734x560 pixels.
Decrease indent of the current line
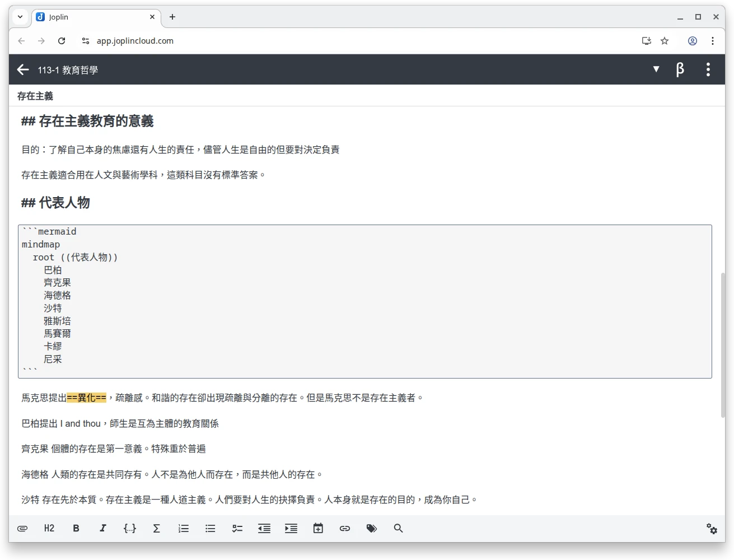264,528
